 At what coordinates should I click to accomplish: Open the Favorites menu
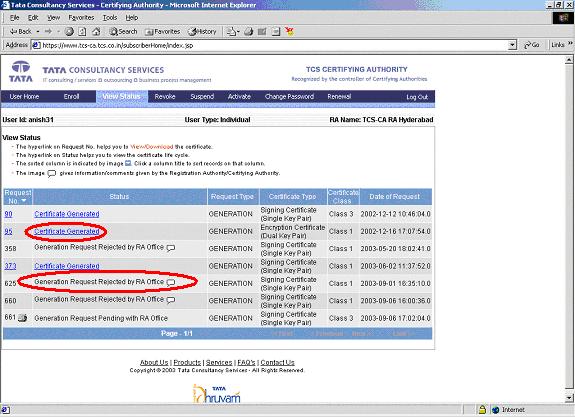[81, 18]
